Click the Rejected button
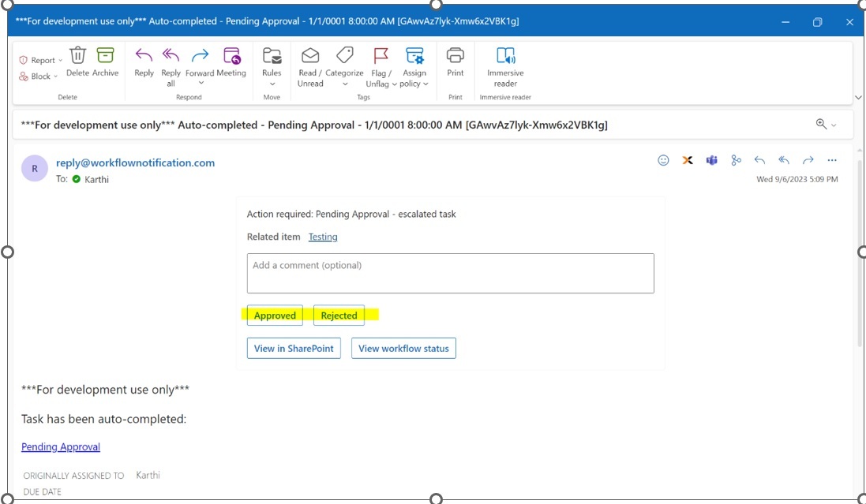Screen dimensions: 866x504 pyautogui.click(x=339, y=315)
